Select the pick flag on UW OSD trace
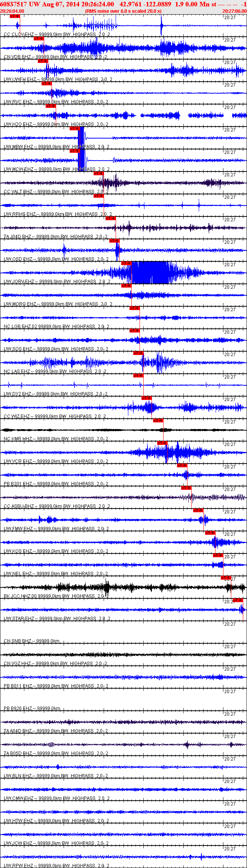247x868 pixels. point(115,241)
